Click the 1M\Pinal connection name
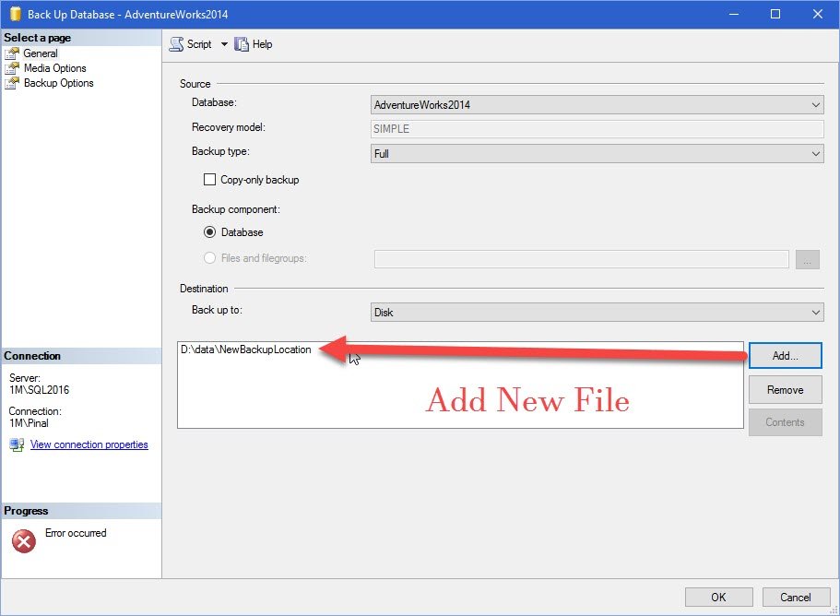This screenshot has width=840, height=616. (29, 423)
